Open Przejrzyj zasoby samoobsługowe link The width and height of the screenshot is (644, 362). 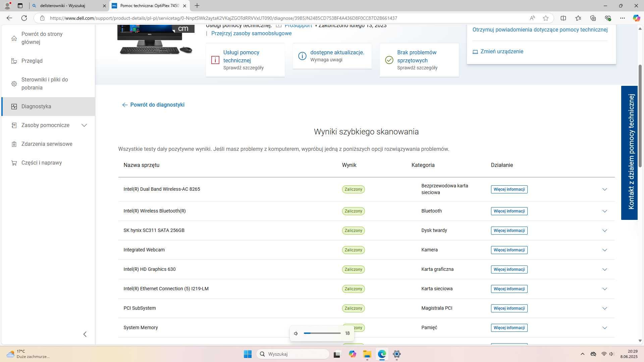click(x=251, y=33)
